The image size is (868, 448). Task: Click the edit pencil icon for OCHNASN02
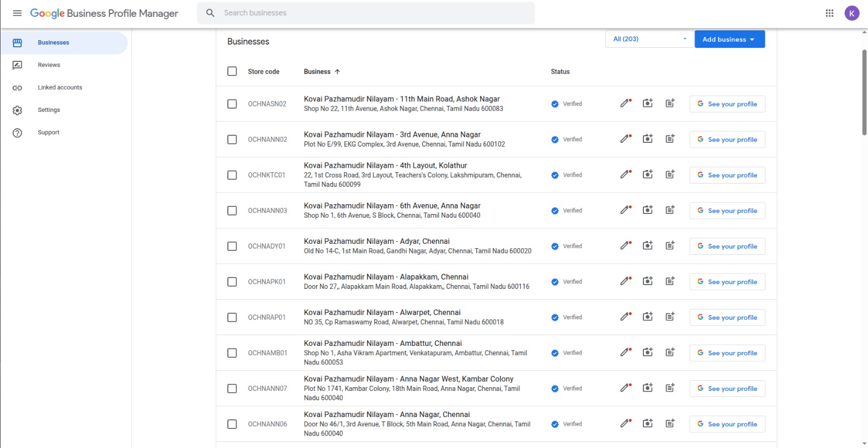pos(626,104)
